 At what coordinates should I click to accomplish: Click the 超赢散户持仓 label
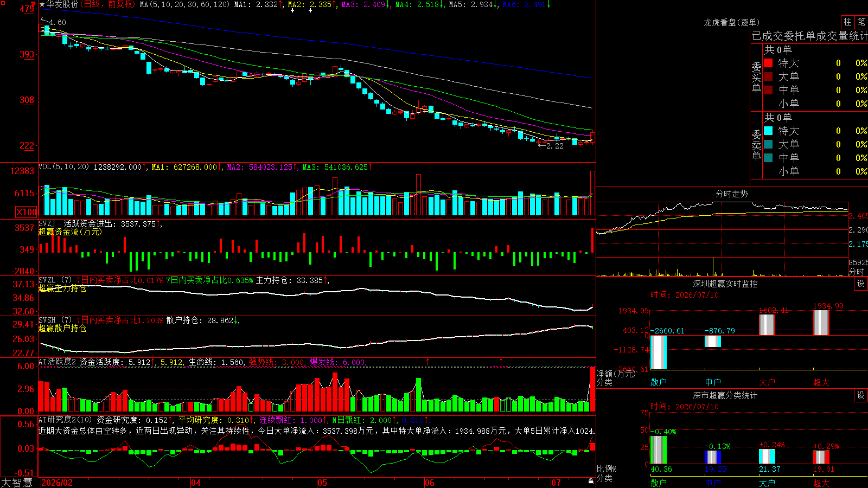point(62,328)
